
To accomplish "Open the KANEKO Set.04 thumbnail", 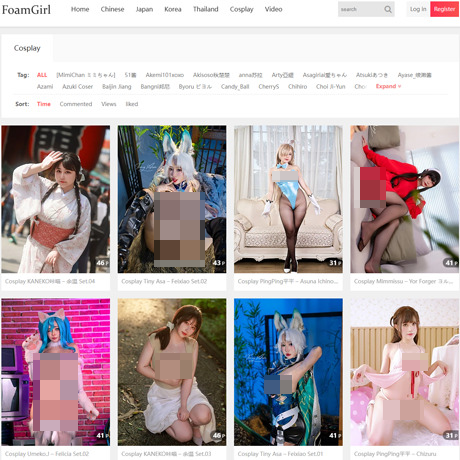I will 56,199.
